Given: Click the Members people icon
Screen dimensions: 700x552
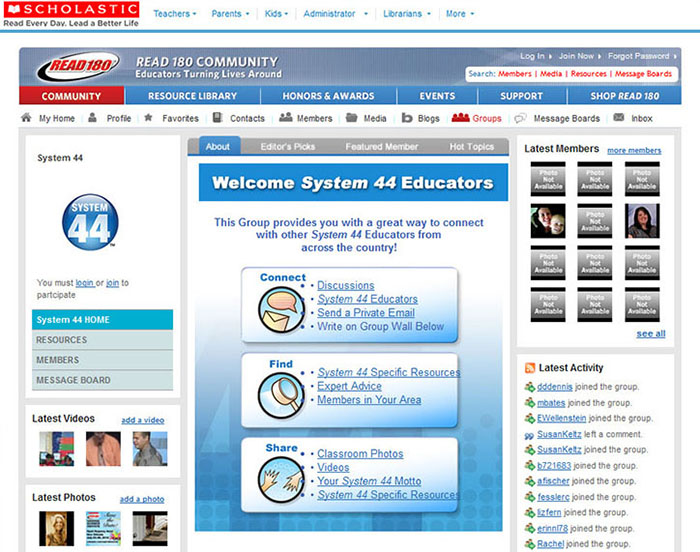Looking at the screenshot, I should [x=286, y=117].
